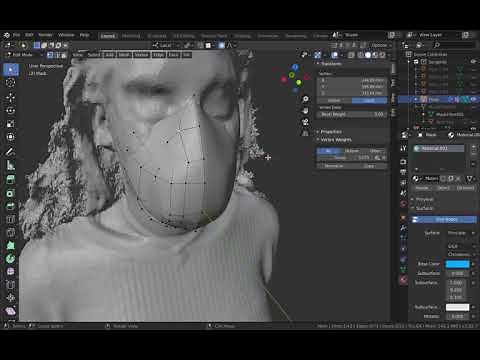Select the Scale tool
This screenshot has width=480, height=360.
[11, 124]
